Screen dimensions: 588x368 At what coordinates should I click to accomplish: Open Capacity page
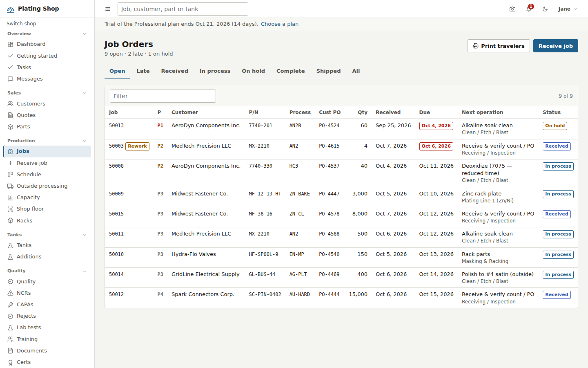(x=47, y=197)
